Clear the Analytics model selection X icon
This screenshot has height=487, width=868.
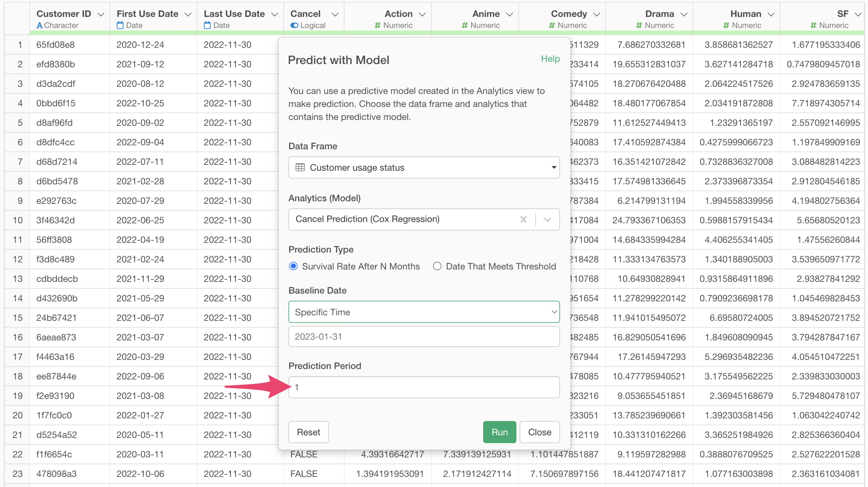pos(523,220)
